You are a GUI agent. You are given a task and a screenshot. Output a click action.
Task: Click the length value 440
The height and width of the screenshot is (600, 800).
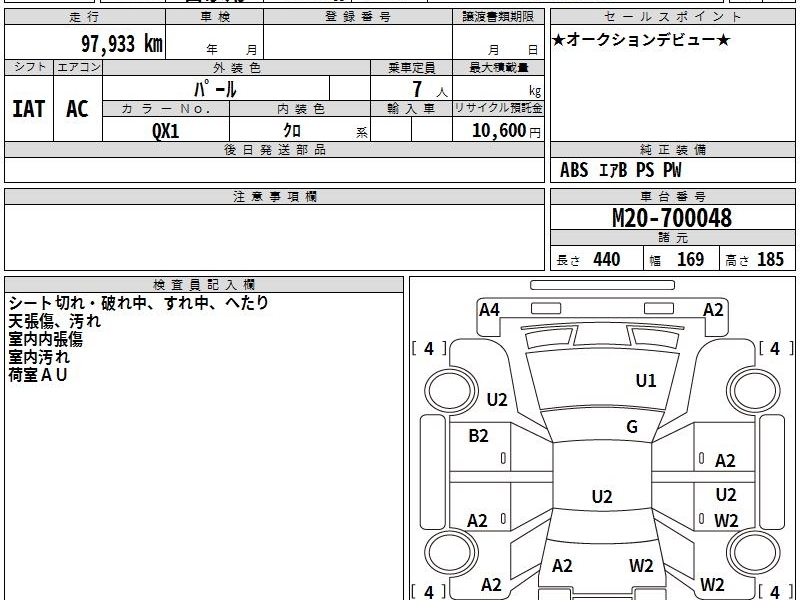pyautogui.click(x=607, y=259)
